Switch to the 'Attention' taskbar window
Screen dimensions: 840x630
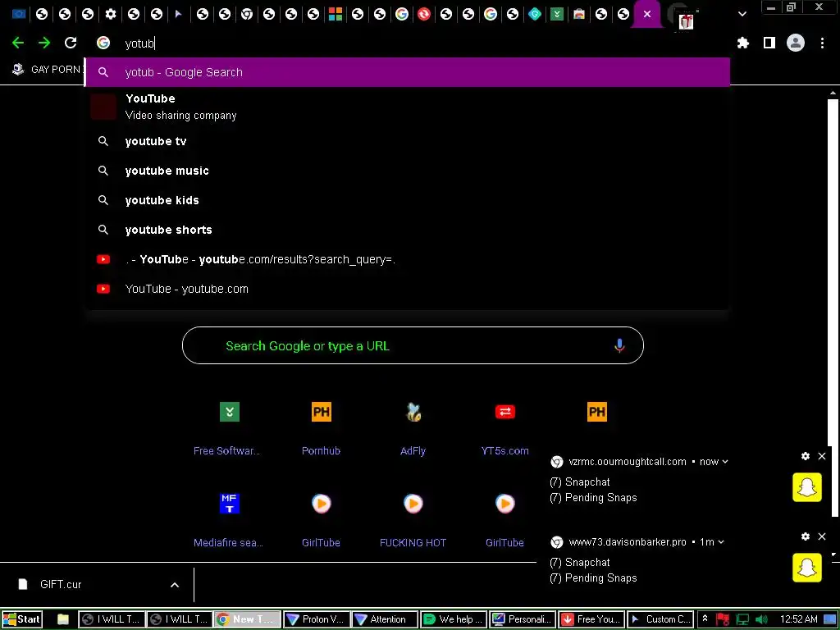(x=384, y=619)
